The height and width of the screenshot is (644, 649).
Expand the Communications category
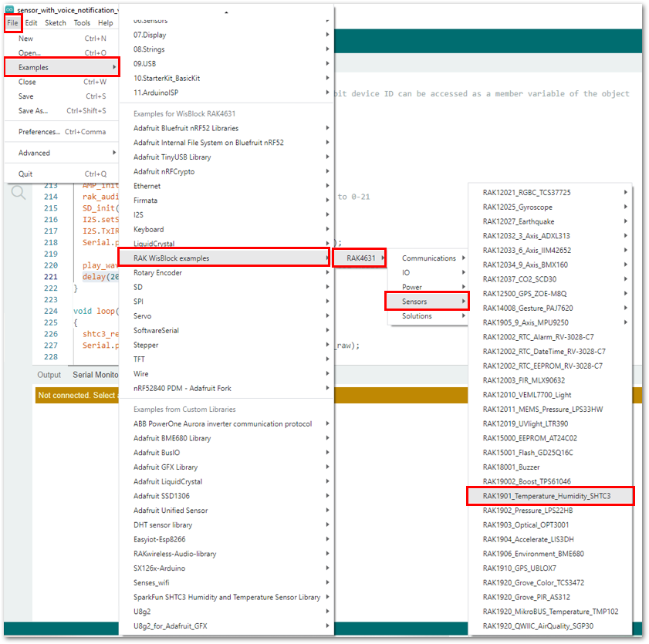tap(427, 258)
